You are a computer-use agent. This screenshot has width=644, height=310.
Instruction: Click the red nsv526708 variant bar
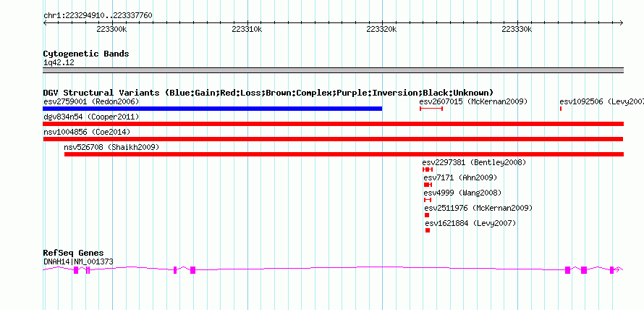click(344, 154)
